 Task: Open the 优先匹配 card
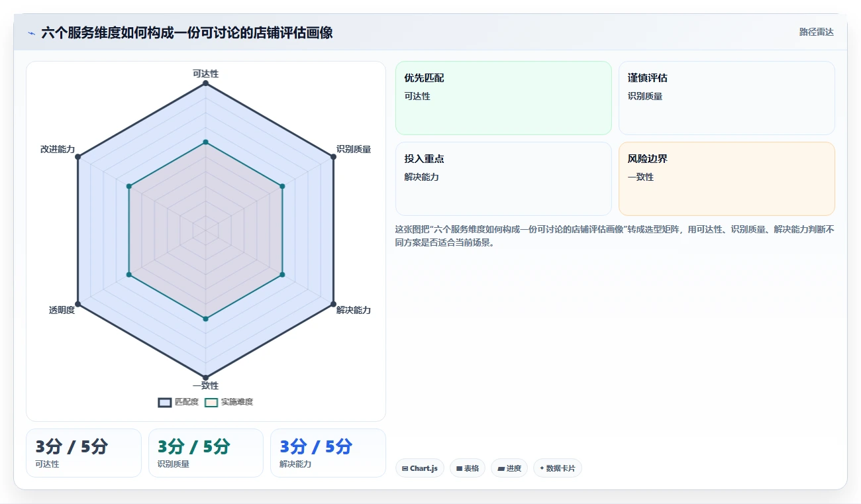tap(503, 98)
